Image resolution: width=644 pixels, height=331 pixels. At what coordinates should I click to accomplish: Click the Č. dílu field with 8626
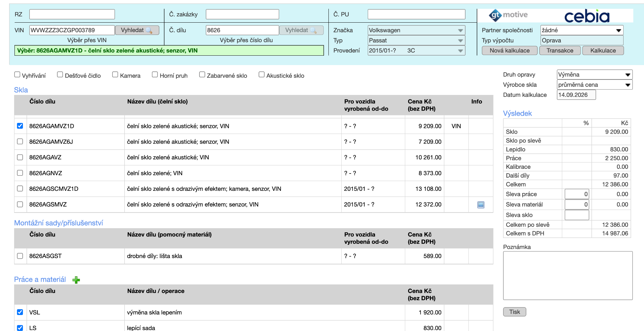point(242,30)
